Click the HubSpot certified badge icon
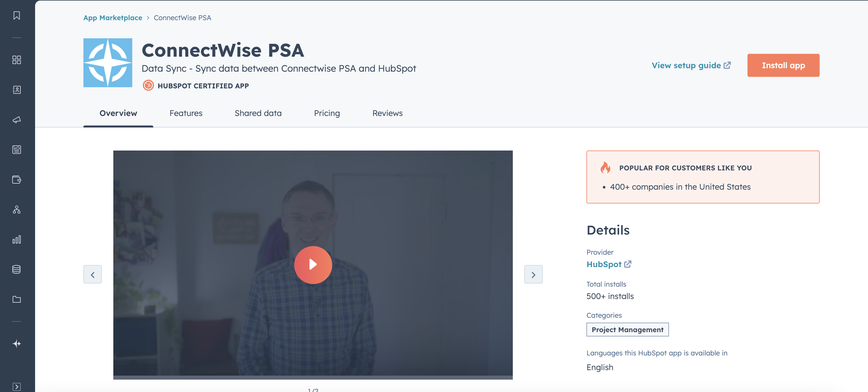868x392 pixels. click(x=148, y=85)
